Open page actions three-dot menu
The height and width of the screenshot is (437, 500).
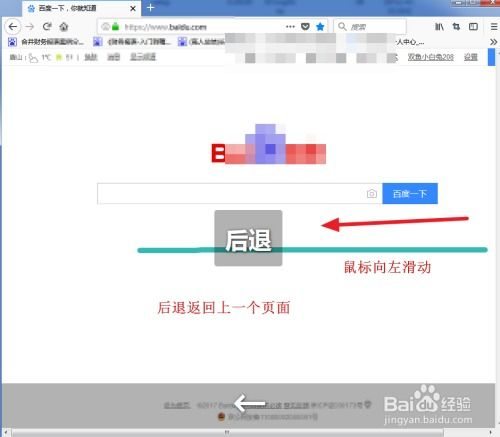pyautogui.click(x=290, y=27)
